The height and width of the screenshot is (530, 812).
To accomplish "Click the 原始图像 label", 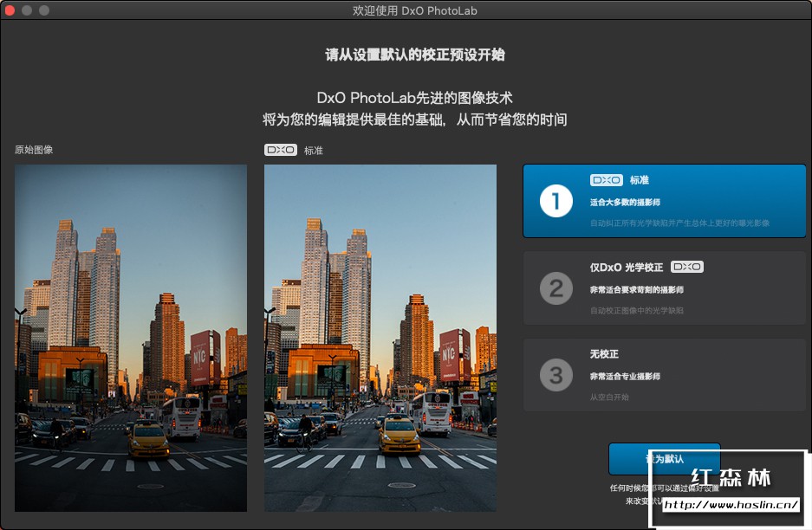I will pos(34,150).
